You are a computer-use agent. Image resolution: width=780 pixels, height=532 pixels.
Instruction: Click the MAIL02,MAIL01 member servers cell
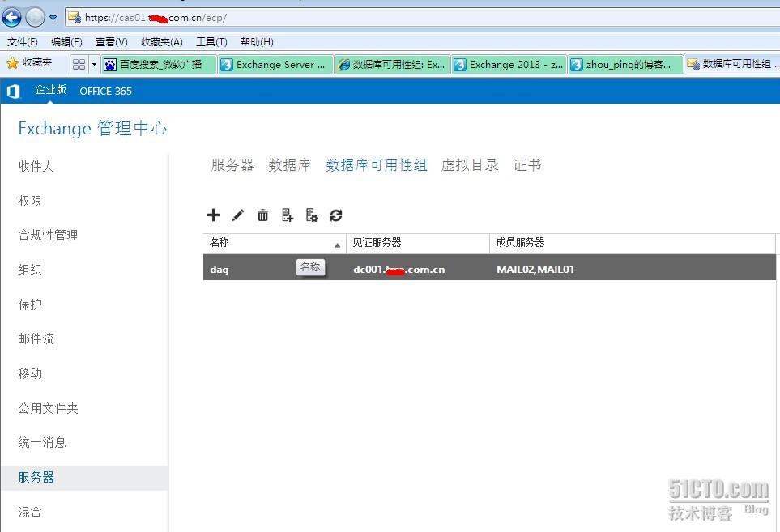(x=535, y=270)
